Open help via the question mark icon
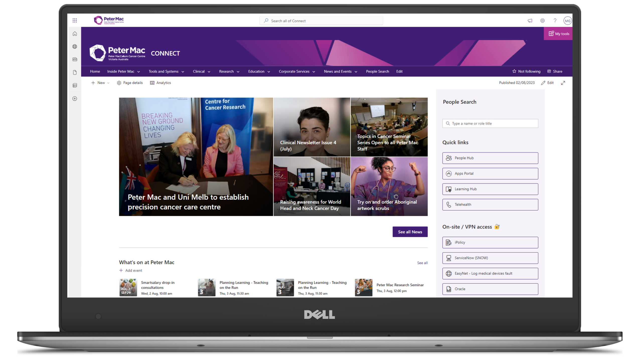The width and height of the screenshot is (642, 364). 555,21
